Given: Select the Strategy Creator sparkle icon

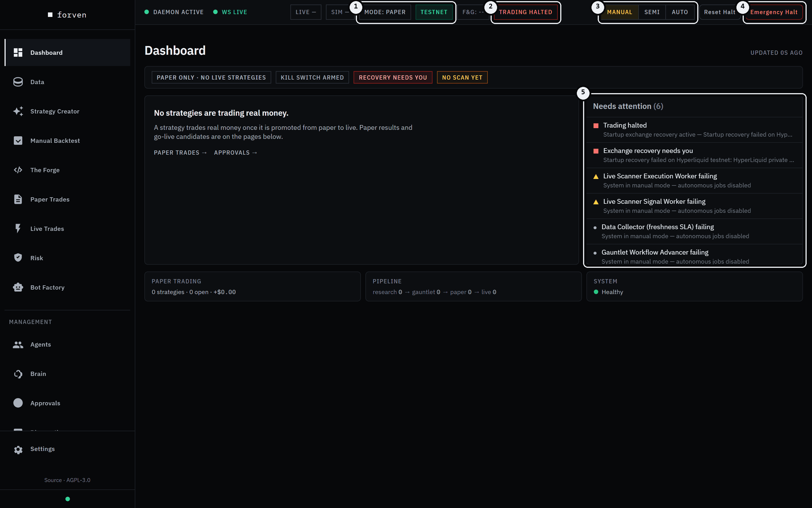Looking at the screenshot, I should (18, 111).
